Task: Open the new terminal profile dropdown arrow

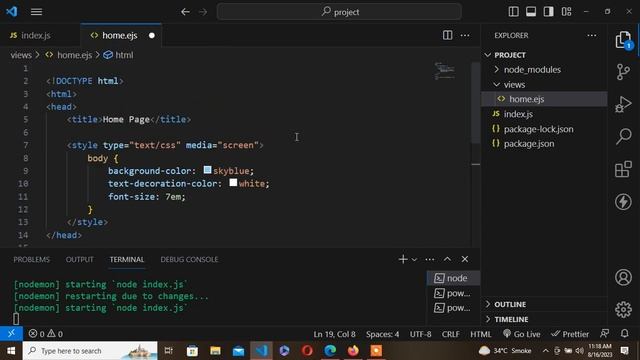Action: coord(414,260)
